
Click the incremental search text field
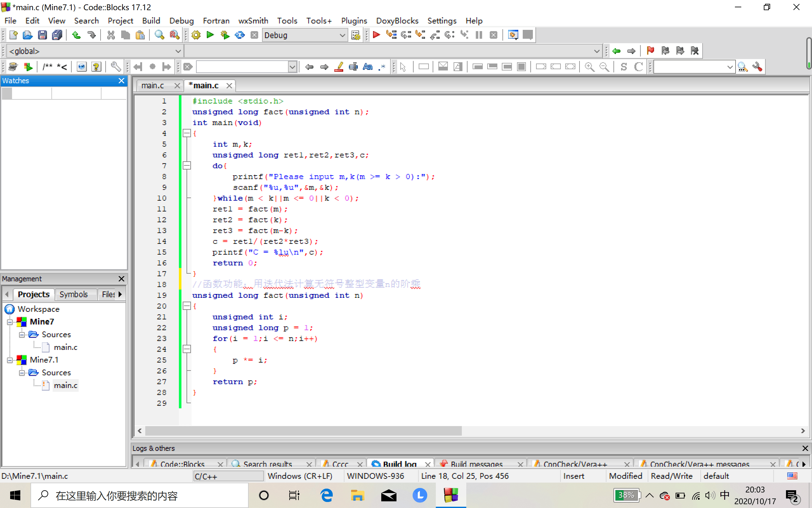(x=242, y=67)
